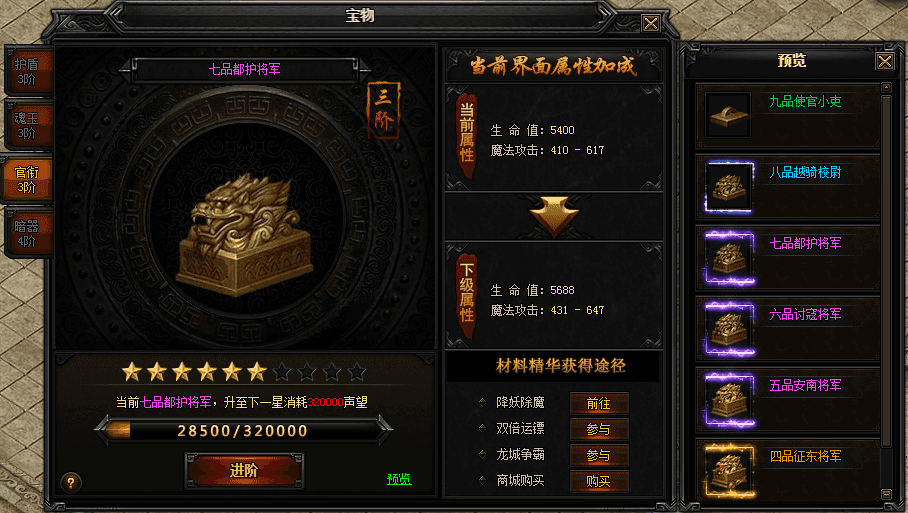Click the 声望 progress bar 28500/320000
This screenshot has height=513, width=908.
[x=243, y=431]
